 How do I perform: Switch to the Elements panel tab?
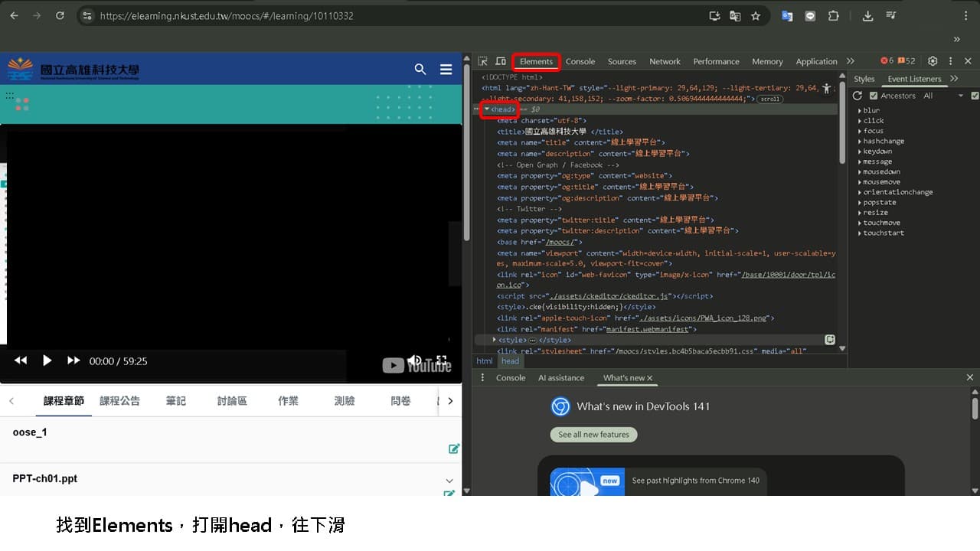[536, 61]
